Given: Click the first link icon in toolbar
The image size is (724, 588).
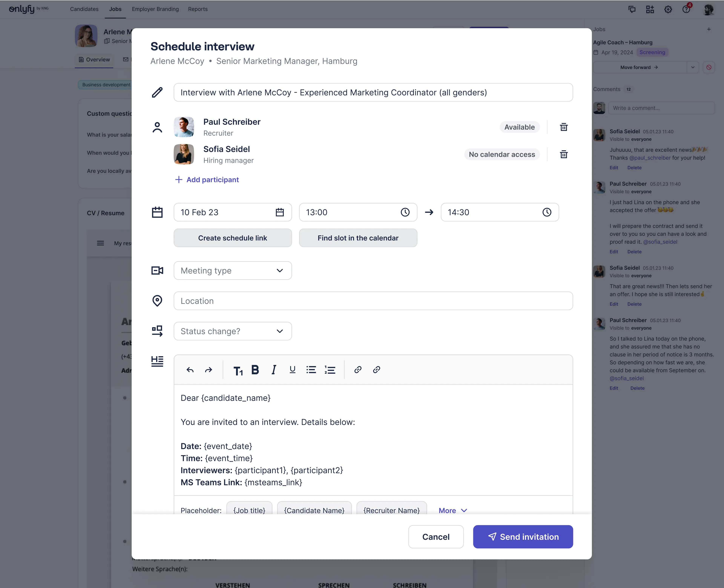Looking at the screenshot, I should click(x=358, y=370).
